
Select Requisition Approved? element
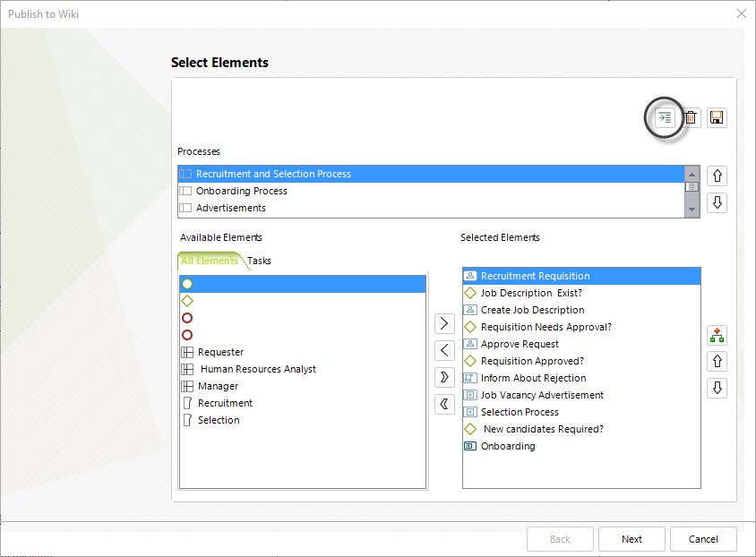click(581, 361)
